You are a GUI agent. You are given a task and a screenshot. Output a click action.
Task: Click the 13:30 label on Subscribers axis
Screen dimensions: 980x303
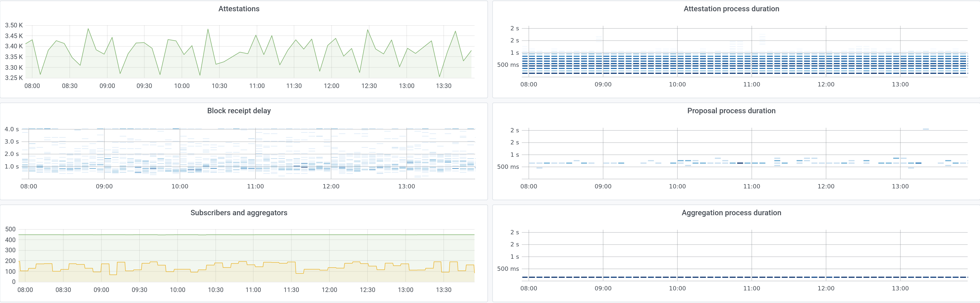pos(443,290)
